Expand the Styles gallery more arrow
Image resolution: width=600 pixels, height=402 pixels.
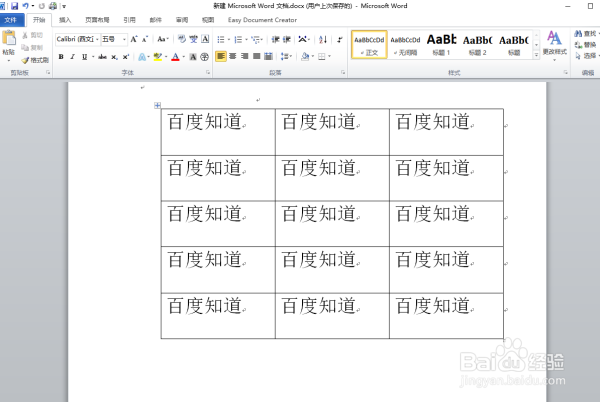pyautogui.click(x=536, y=55)
